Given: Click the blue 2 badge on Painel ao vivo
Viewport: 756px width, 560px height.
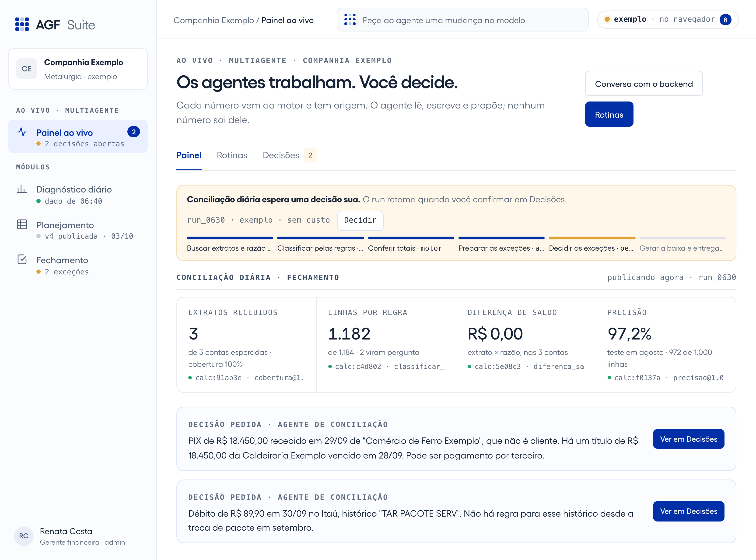Looking at the screenshot, I should coord(133,132).
